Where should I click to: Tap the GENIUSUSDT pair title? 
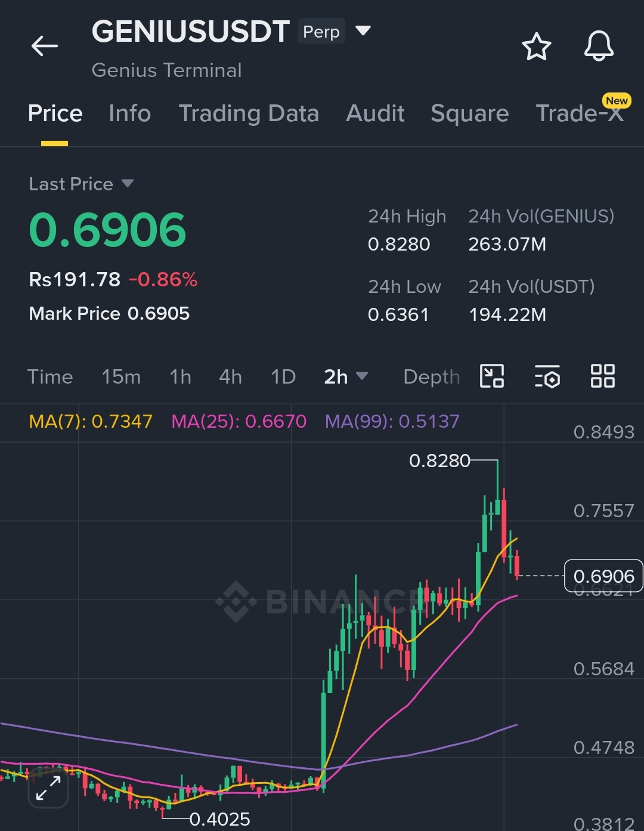191,32
